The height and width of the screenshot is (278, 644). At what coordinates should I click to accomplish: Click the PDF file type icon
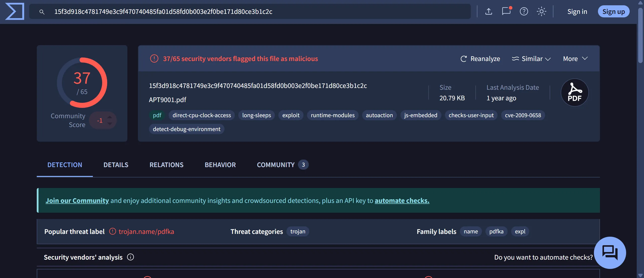575,92
